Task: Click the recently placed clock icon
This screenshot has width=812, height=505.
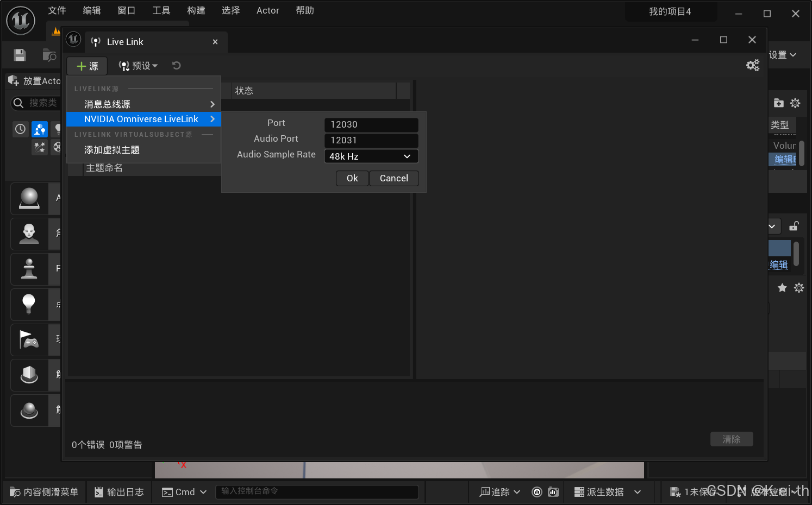Action: (20, 129)
